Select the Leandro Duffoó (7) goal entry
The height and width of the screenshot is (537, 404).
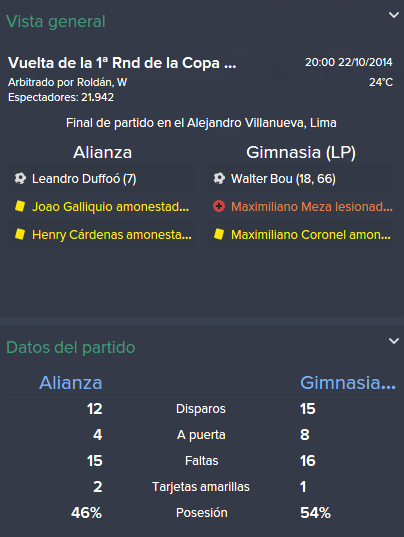pos(102,178)
